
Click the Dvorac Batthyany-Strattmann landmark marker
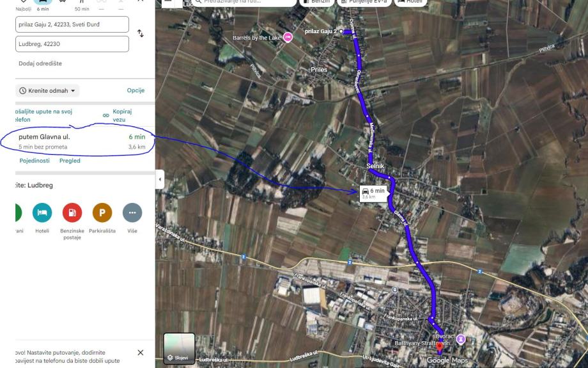pos(461,339)
